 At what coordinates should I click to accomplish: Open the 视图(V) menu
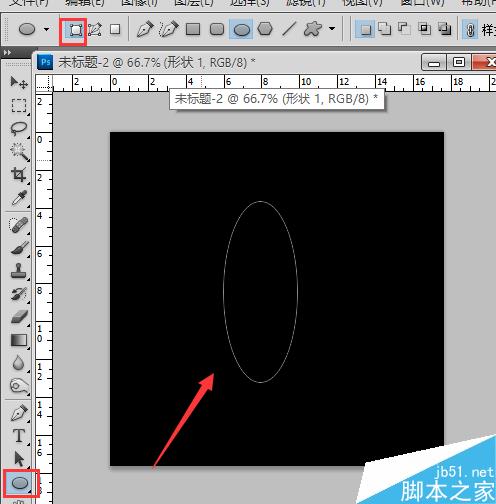[x=362, y=3]
